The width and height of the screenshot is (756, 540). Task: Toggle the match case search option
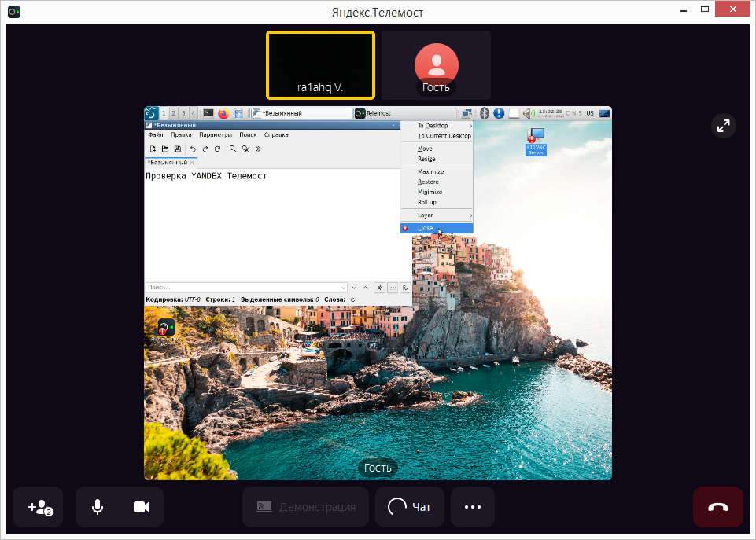tap(380, 288)
